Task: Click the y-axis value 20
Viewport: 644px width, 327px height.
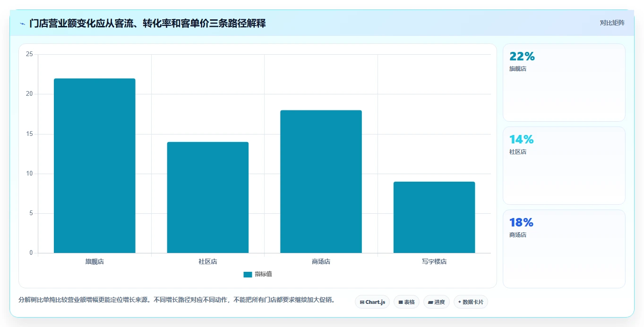Action: (29, 94)
